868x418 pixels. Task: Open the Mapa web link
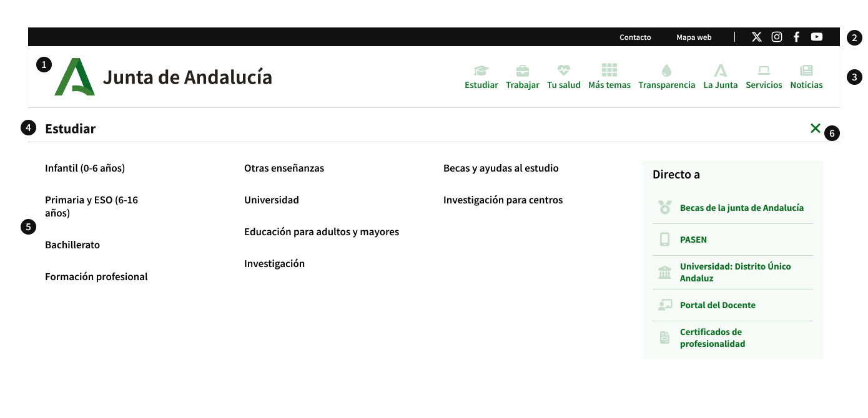pos(694,37)
